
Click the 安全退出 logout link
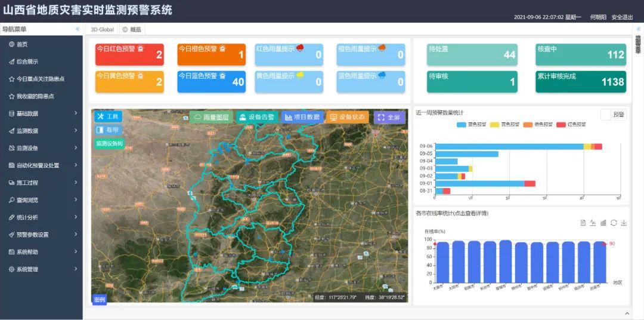(x=622, y=17)
